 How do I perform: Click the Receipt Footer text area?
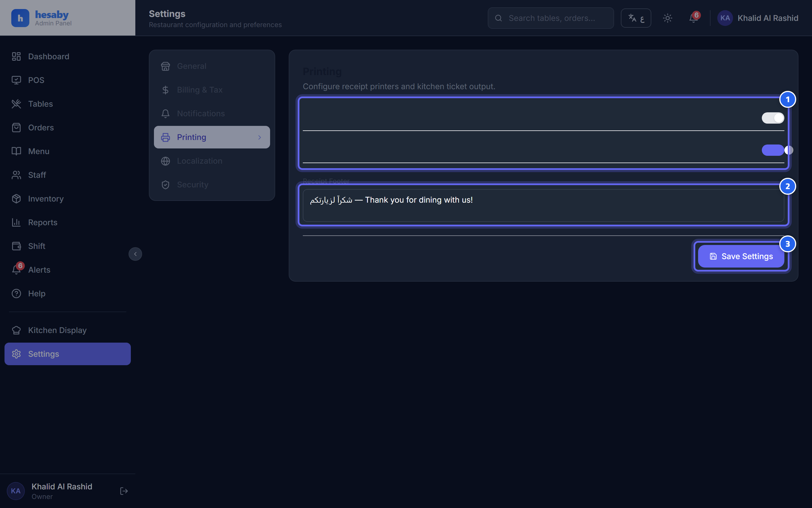543,205
